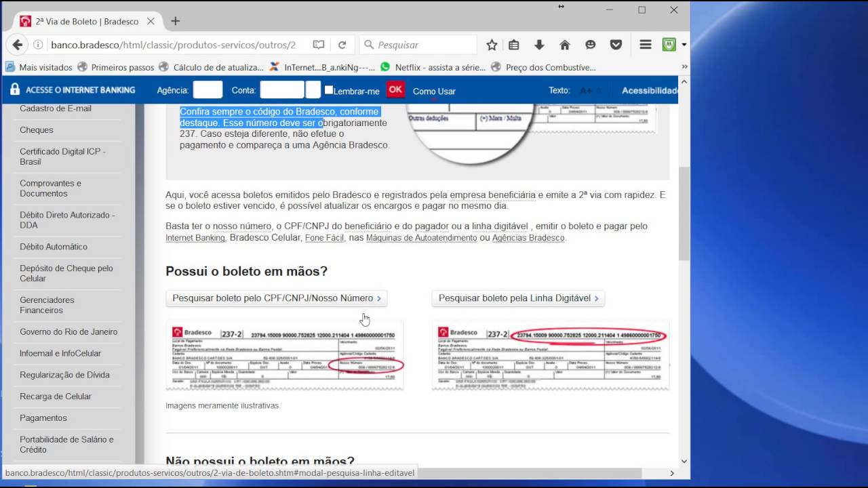Open Certificado Digital ICP - Brasil sidebar item
Image resolution: width=868 pixels, height=488 pixels.
point(62,157)
